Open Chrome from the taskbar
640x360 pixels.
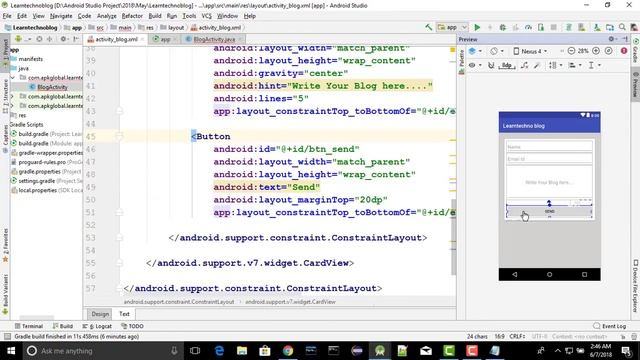(x=288, y=351)
